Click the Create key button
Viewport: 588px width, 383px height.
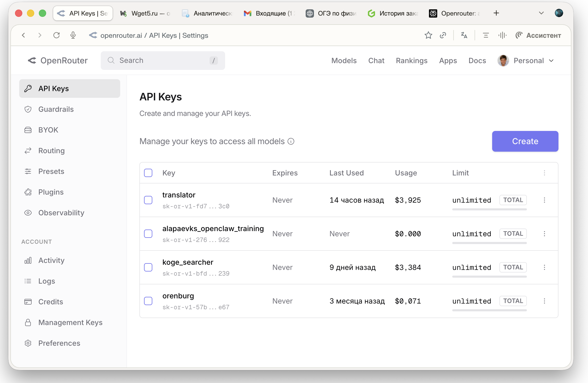pos(525,141)
